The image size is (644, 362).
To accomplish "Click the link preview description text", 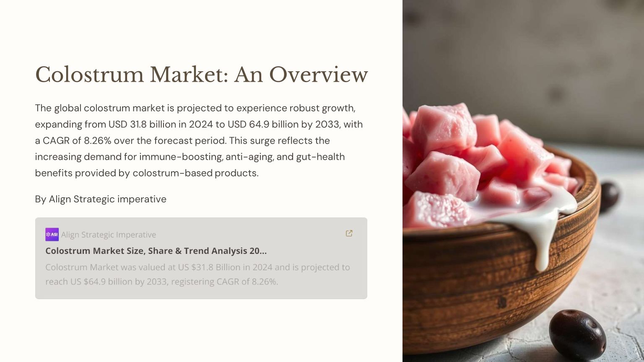I will [197, 274].
